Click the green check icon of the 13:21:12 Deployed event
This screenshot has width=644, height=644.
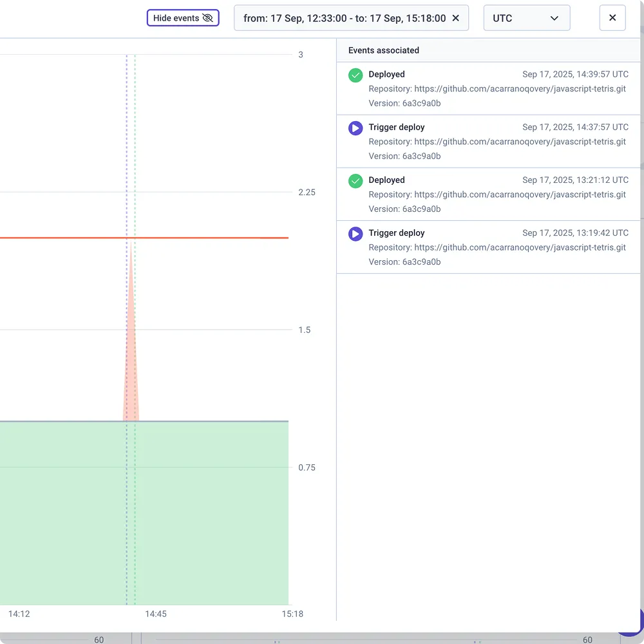355,181
